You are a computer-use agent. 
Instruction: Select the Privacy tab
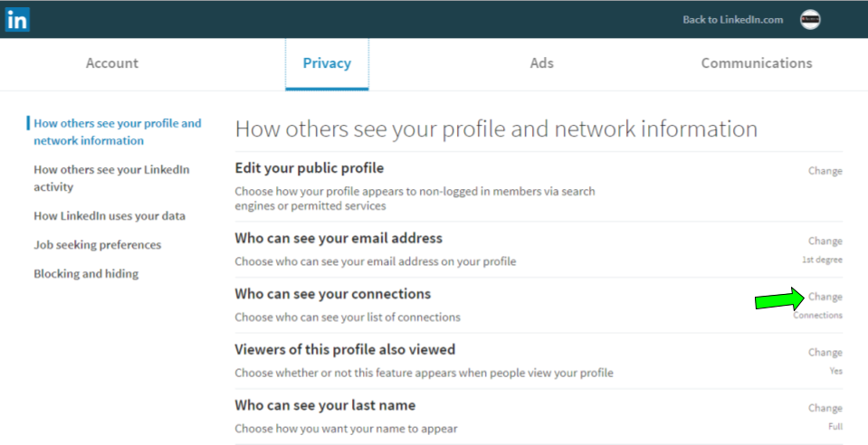[327, 63]
